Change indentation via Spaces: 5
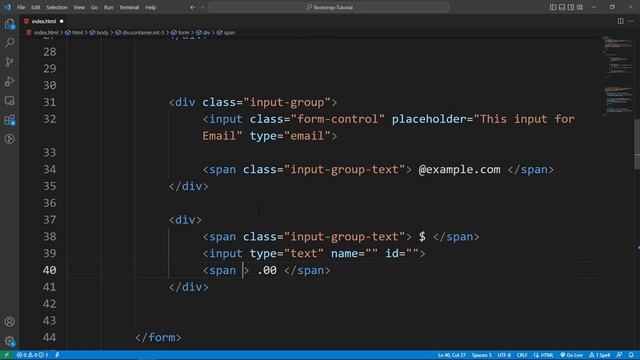Screen dimensions: 640x360 point(482,355)
